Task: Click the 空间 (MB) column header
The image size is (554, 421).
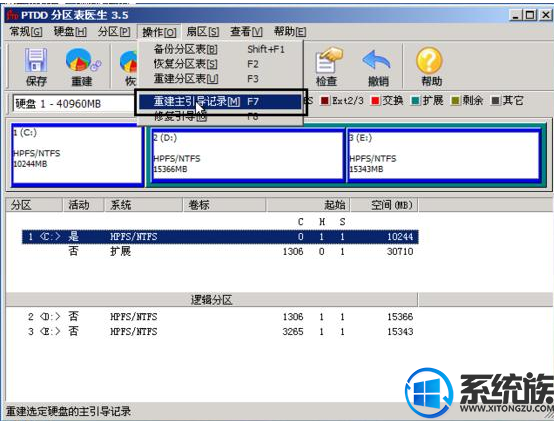Action: pos(384,205)
